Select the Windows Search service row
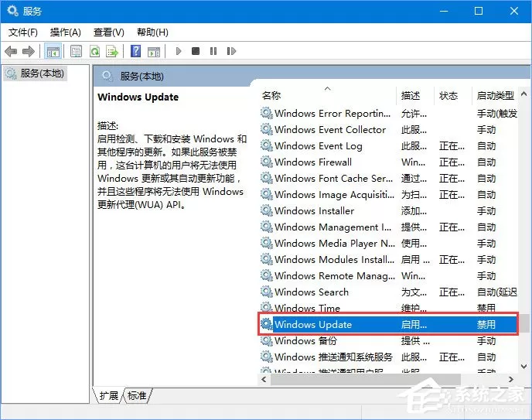Image resolution: width=532 pixels, height=420 pixels. (x=388, y=292)
